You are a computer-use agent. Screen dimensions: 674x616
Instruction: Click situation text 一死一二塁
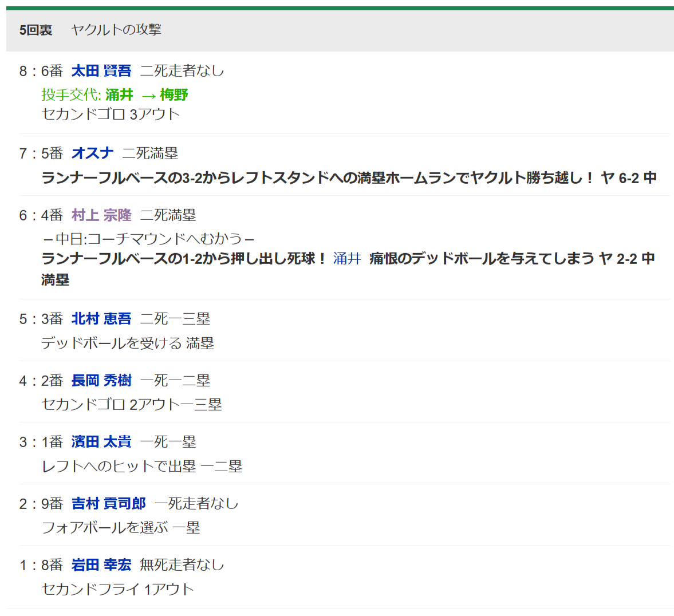[175, 381]
